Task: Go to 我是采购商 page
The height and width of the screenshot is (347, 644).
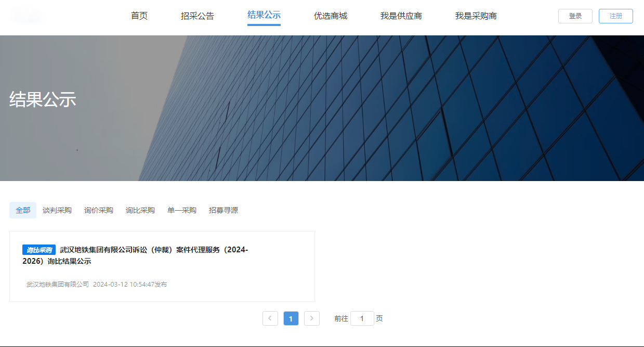Action: click(x=476, y=16)
